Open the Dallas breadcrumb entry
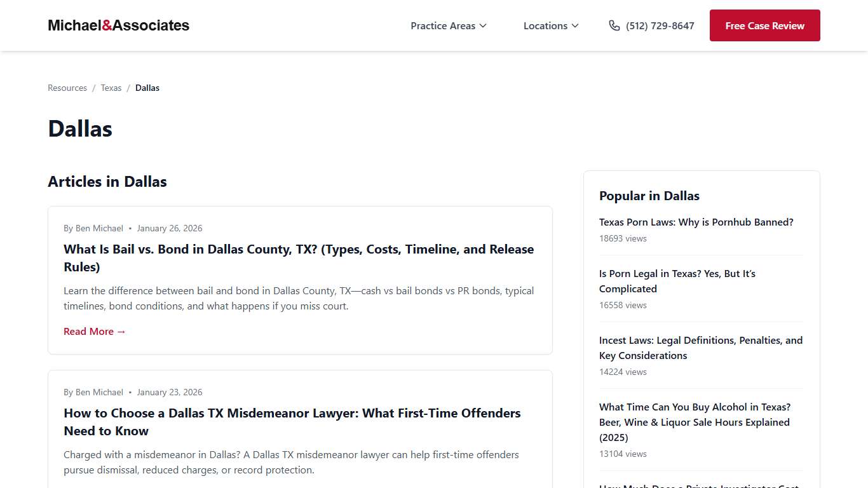Viewport: 868px width, 488px height. click(147, 88)
